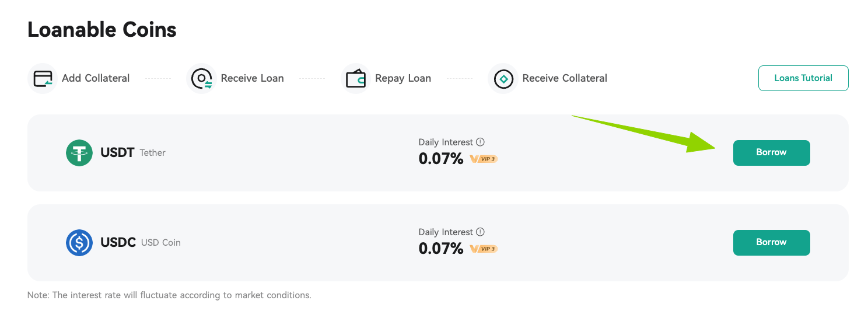The height and width of the screenshot is (314, 868).
Task: Click the VIP 3 badge in USDC row
Action: 484,249
